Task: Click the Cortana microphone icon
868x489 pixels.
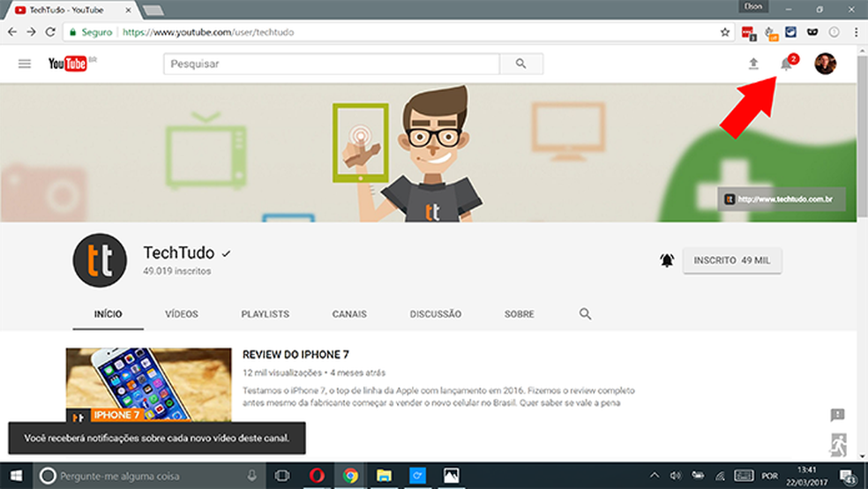Action: tap(252, 476)
